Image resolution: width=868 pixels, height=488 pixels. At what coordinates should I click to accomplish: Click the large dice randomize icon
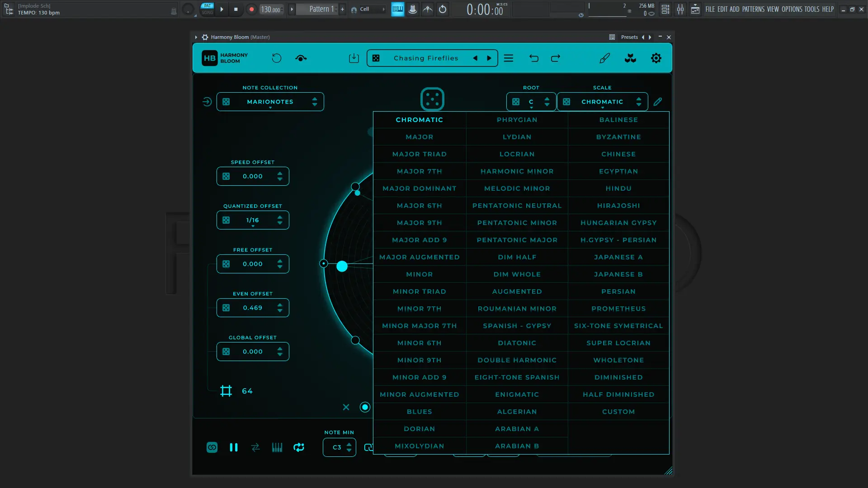pos(432,99)
